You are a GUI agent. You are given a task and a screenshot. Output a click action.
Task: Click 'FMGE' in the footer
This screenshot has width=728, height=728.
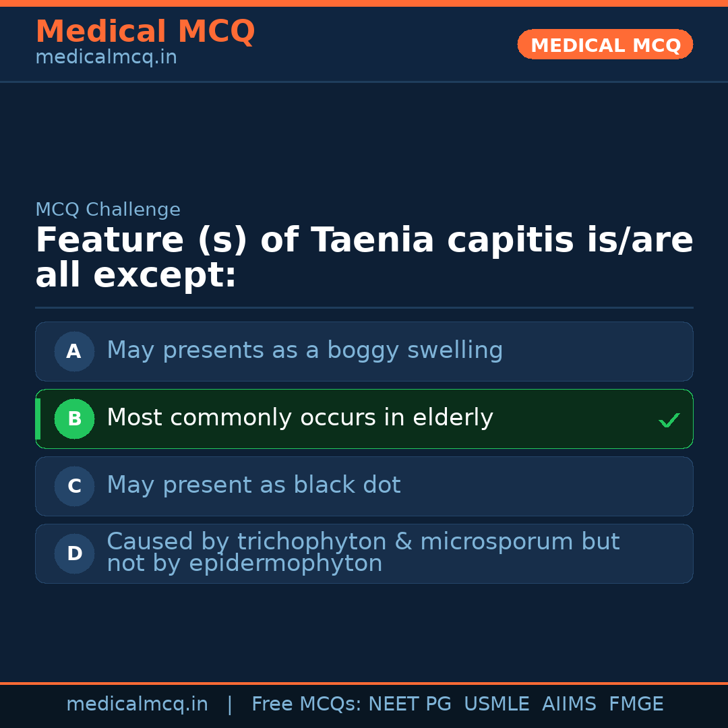(x=636, y=704)
